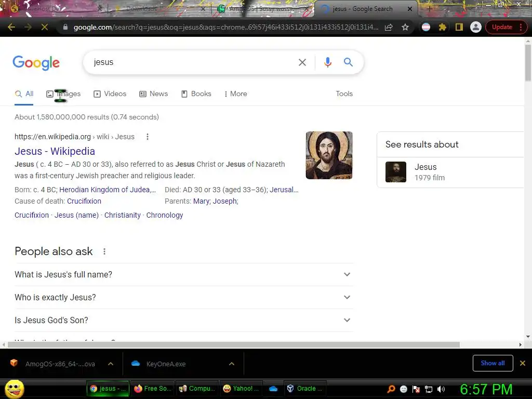This screenshot has height=399, width=532.
Task: Click the Google logo
Action: point(36,63)
